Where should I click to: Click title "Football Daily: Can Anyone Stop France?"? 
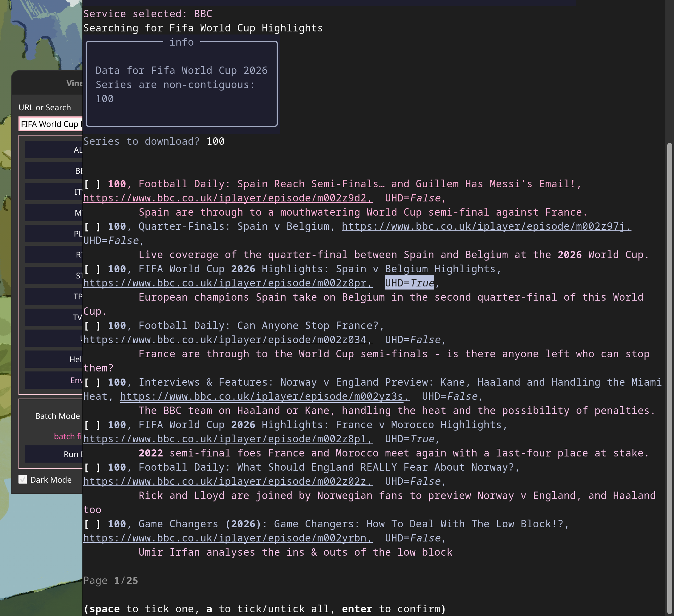258,326
